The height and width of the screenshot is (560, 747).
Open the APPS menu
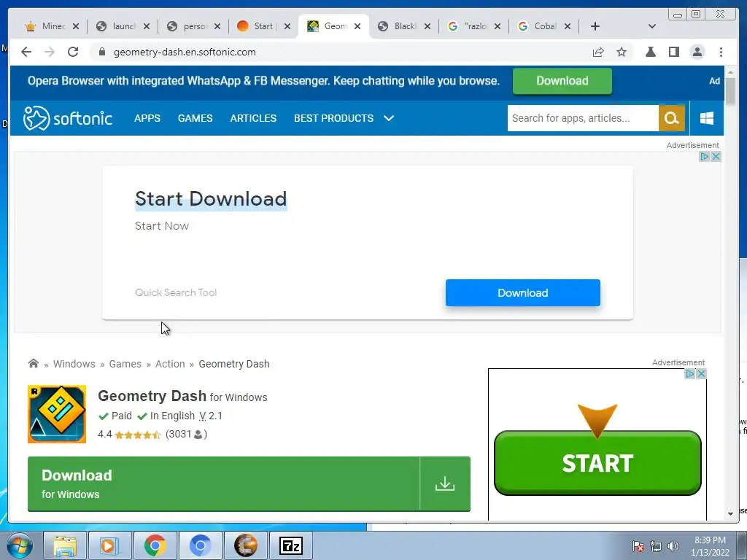[147, 118]
